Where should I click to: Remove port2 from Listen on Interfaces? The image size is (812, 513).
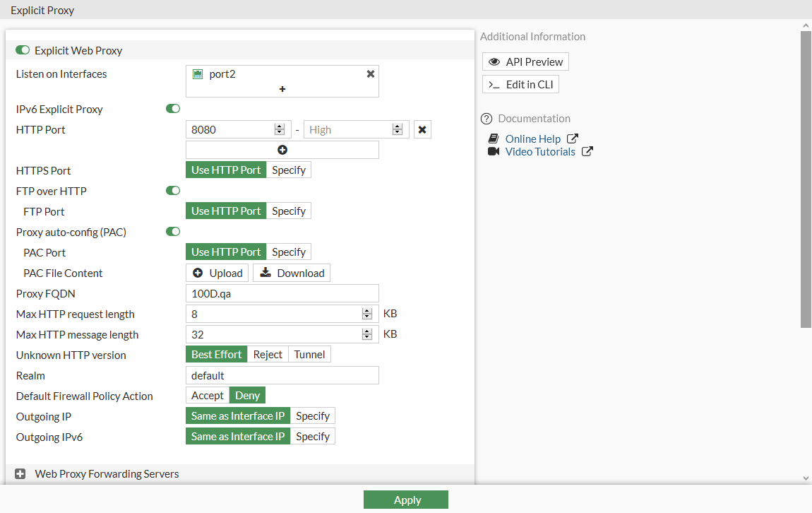click(x=371, y=73)
